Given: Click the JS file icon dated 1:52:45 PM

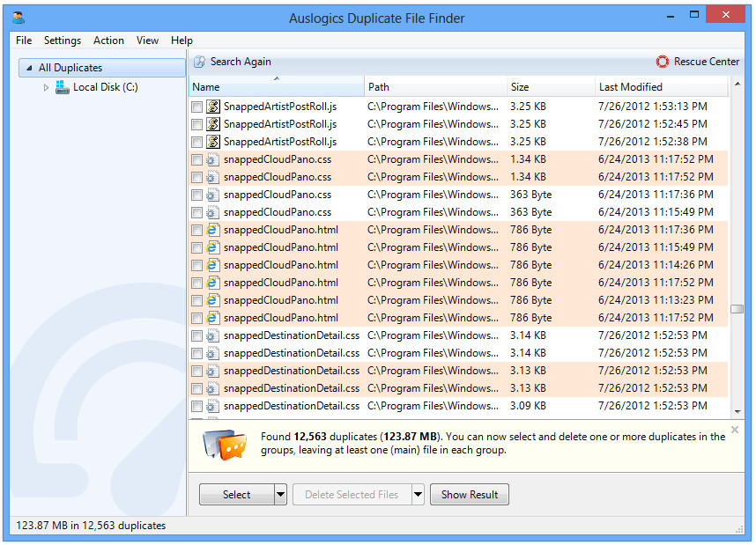Looking at the screenshot, I should tap(213, 124).
